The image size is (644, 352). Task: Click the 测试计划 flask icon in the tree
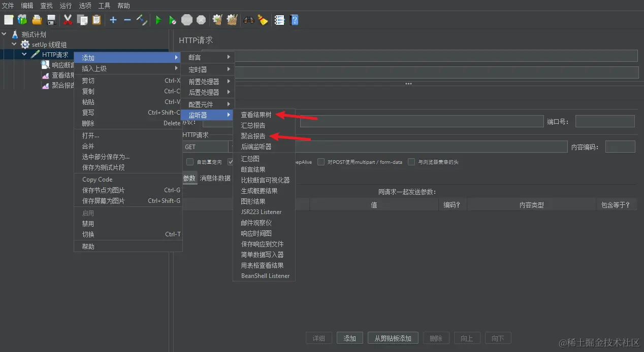[x=15, y=34]
